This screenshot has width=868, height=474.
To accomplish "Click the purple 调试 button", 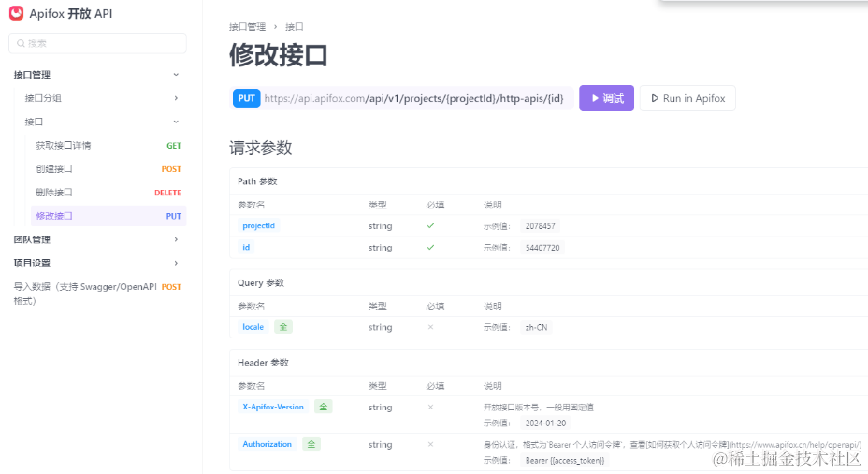I will pyautogui.click(x=607, y=98).
